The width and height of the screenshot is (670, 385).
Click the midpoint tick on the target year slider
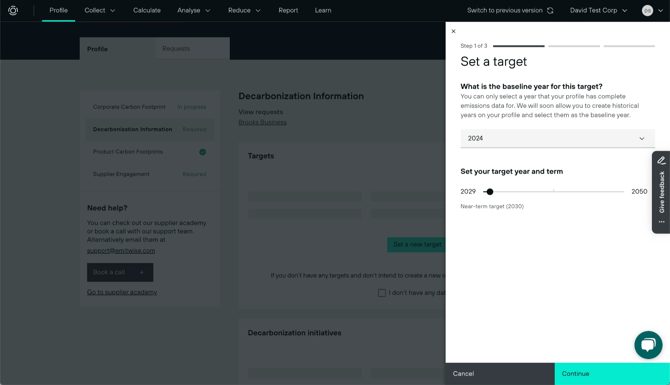[x=554, y=191]
